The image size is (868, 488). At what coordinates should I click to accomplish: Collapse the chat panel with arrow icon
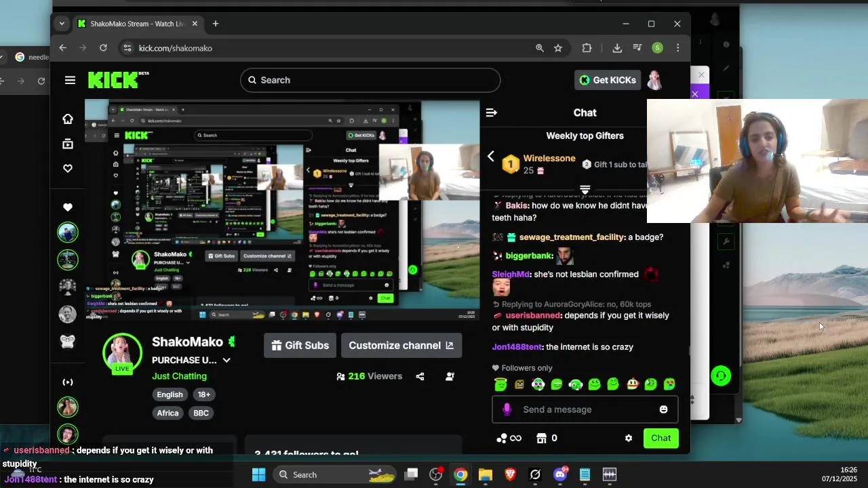[x=492, y=113]
